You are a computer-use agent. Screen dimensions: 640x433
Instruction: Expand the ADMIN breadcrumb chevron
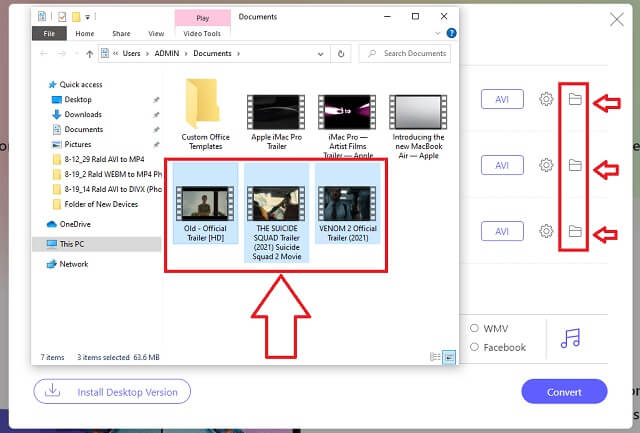click(x=186, y=53)
